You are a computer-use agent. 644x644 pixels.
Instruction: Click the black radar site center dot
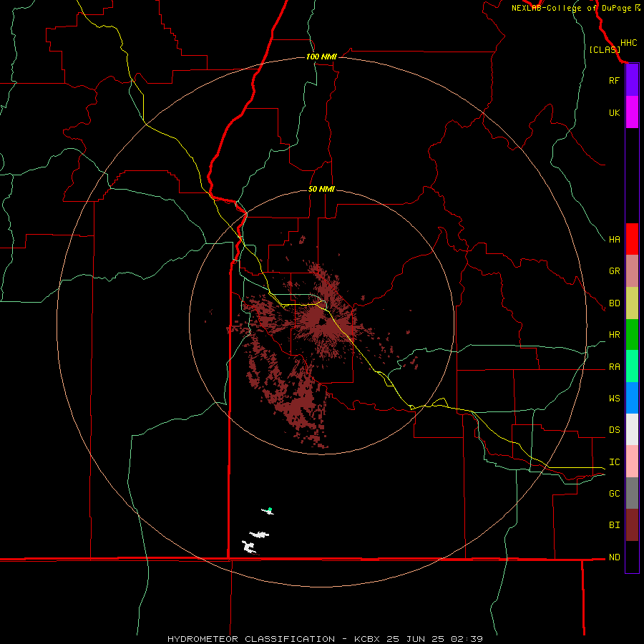[322, 323]
